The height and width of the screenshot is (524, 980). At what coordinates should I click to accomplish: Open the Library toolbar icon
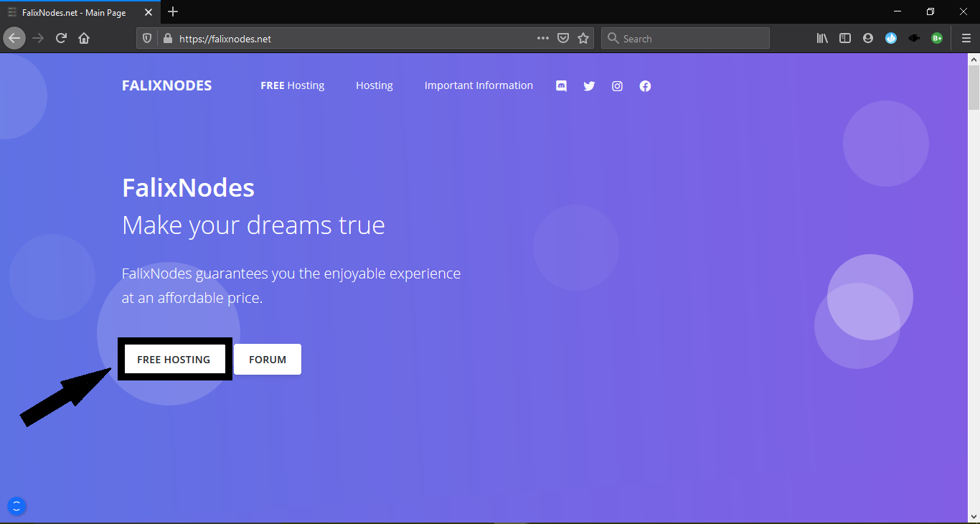(x=822, y=39)
